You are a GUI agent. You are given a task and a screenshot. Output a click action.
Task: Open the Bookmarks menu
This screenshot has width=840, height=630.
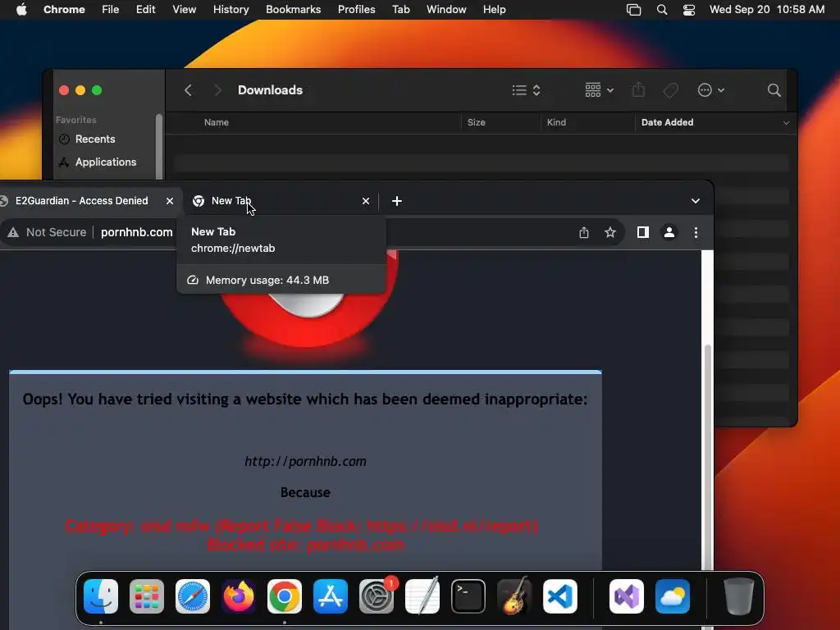tap(294, 10)
